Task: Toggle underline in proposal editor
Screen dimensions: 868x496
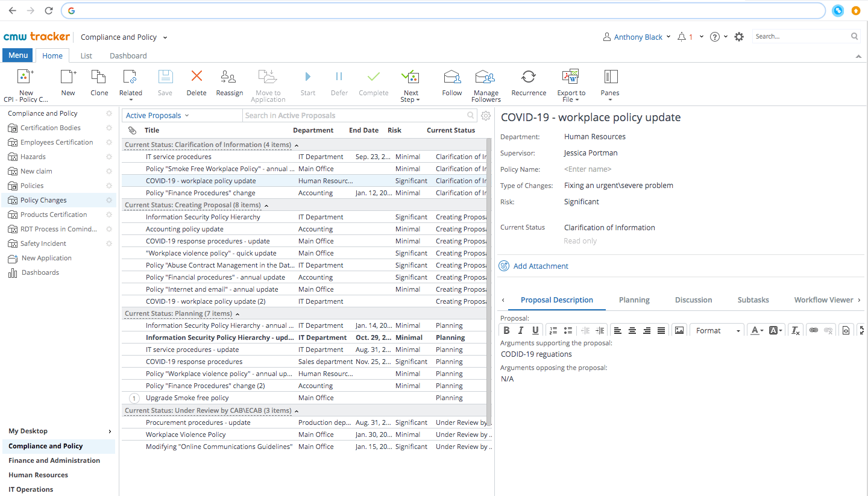Action: coord(535,330)
